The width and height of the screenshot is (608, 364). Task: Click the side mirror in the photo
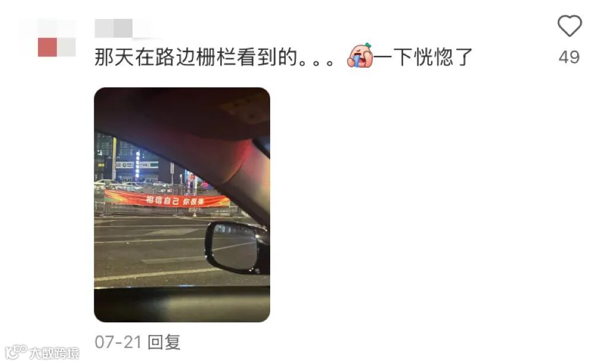tap(236, 247)
